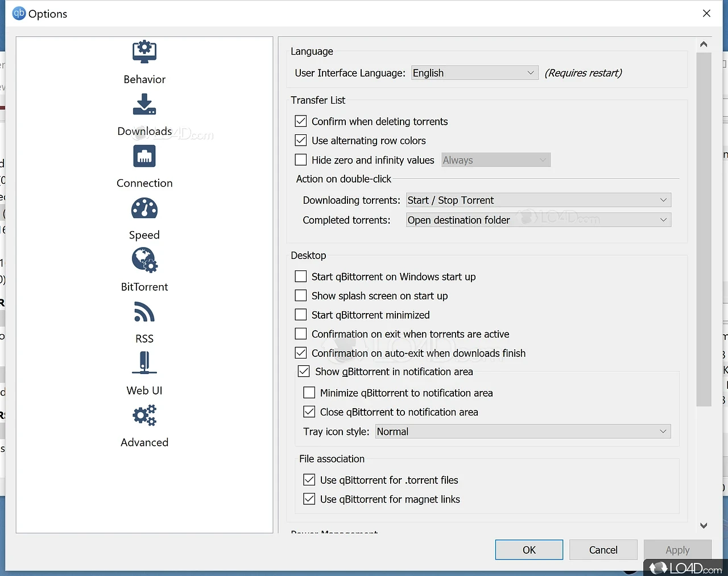
Task: Enable Confirmation on exit when torrents active
Action: tap(301, 334)
